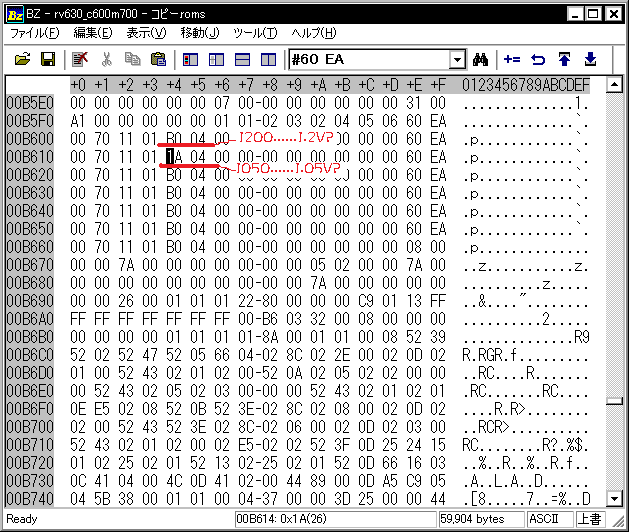Paste from clipboard with the clipboard icon
This screenshot has height=532, width=629.
point(158,59)
